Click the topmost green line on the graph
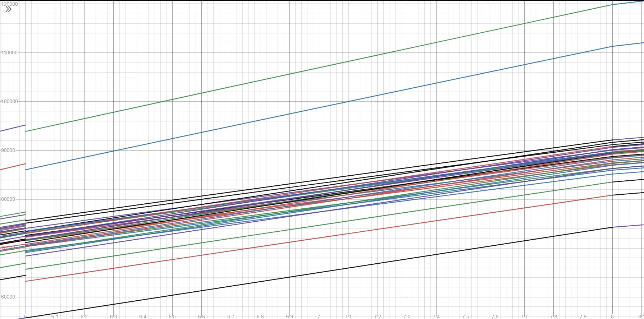Viewport: 644px width, 319px height. pos(319,68)
